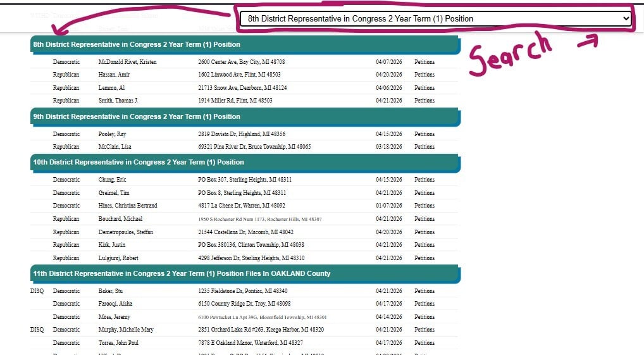The height and width of the screenshot is (355, 644).
Task: Click candidate name Smith, Thomas J.
Action: pos(118,100)
